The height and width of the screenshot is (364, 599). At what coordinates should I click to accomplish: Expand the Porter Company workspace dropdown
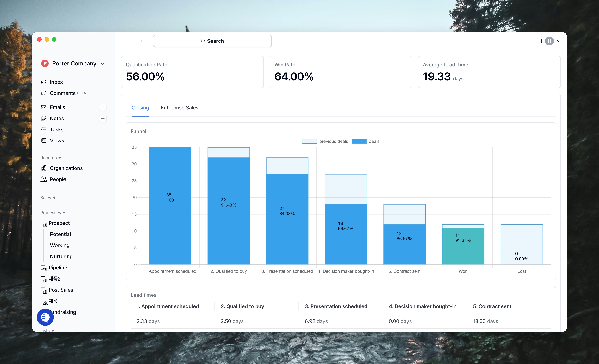click(102, 64)
